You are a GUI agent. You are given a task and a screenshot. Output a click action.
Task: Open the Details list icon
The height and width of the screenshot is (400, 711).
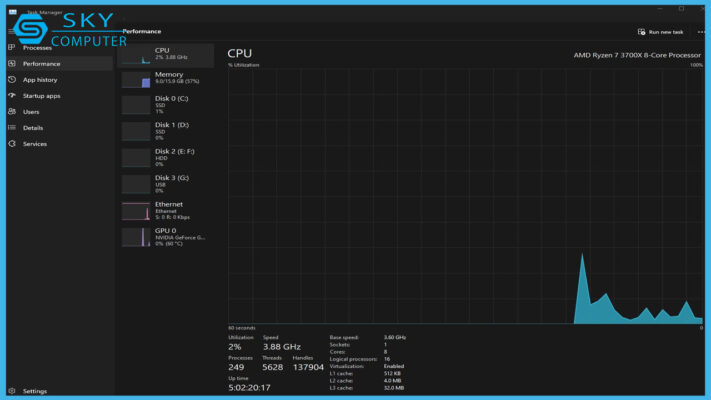pos(12,128)
